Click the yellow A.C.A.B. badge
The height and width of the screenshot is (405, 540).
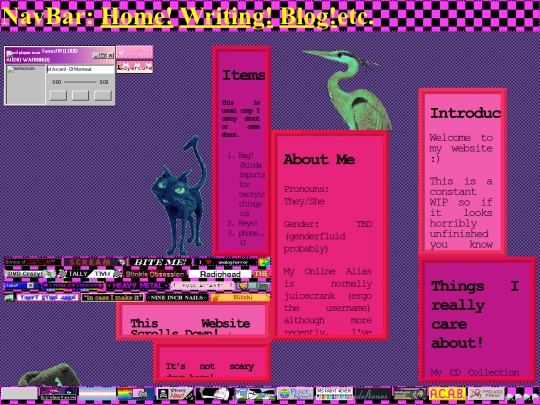pos(447,394)
